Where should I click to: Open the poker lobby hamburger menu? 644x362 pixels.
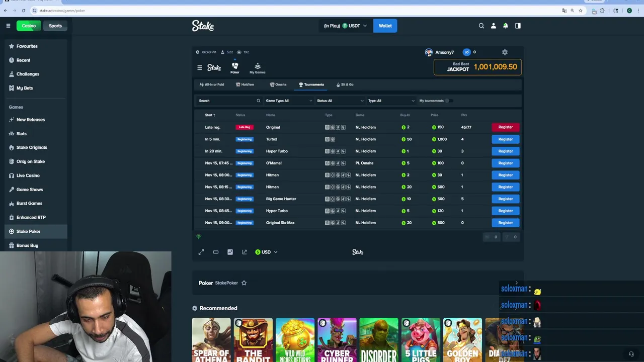point(200,67)
